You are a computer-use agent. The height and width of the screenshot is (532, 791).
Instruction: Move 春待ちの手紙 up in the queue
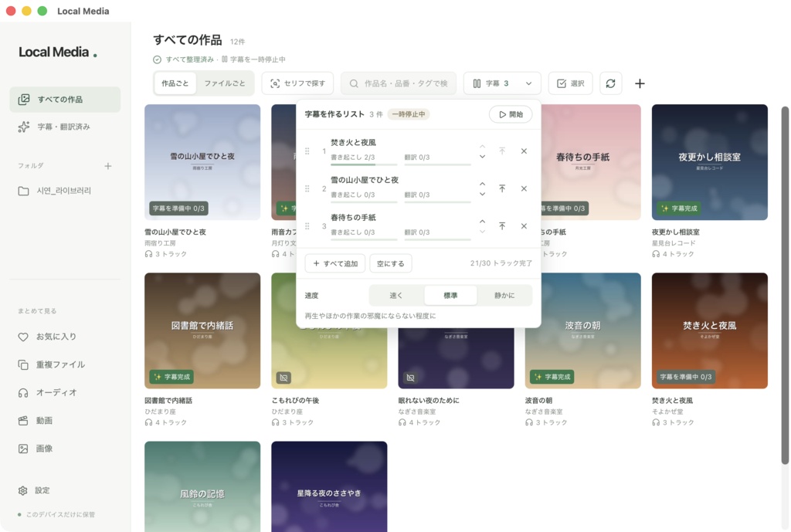click(x=482, y=221)
